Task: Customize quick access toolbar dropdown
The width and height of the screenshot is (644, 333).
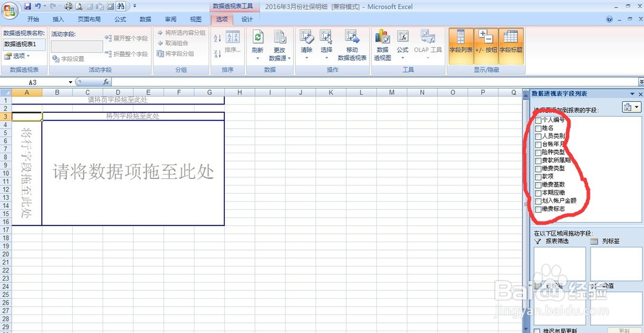Action: coord(135,6)
